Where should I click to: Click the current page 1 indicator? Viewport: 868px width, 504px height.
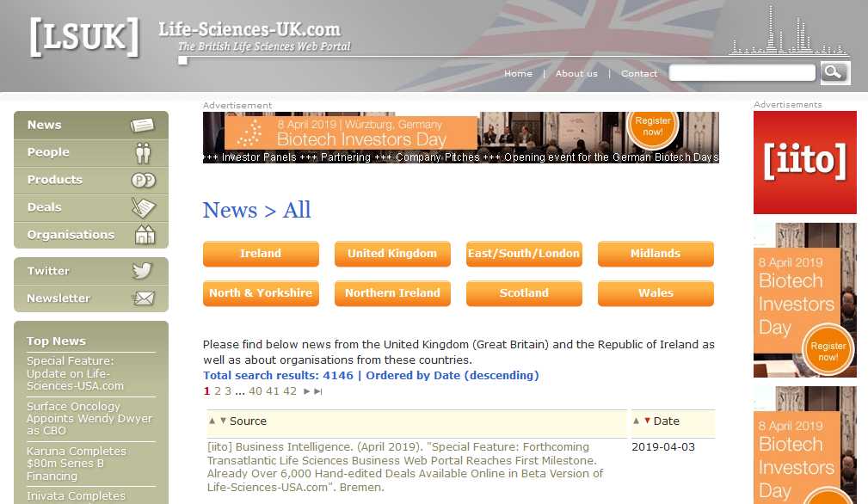206,391
